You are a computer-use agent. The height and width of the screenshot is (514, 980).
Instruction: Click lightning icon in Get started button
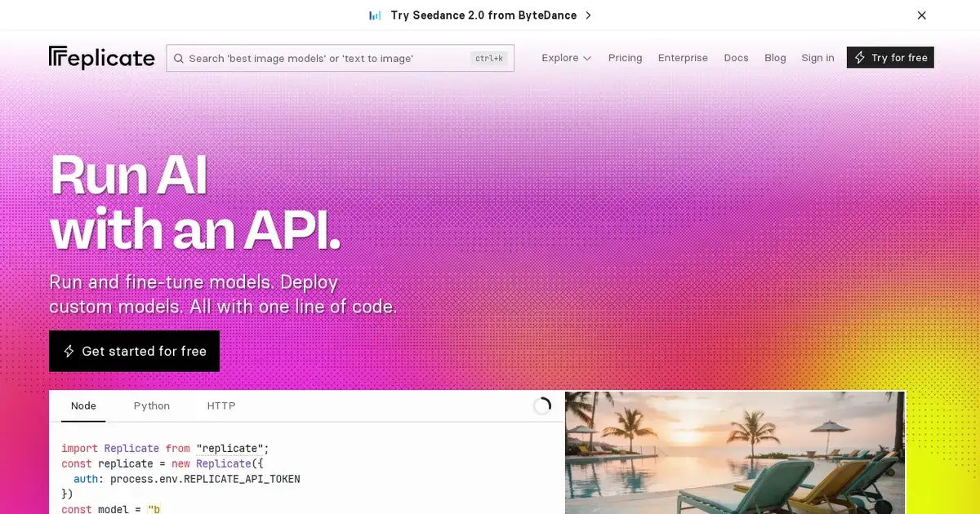pyautogui.click(x=69, y=351)
